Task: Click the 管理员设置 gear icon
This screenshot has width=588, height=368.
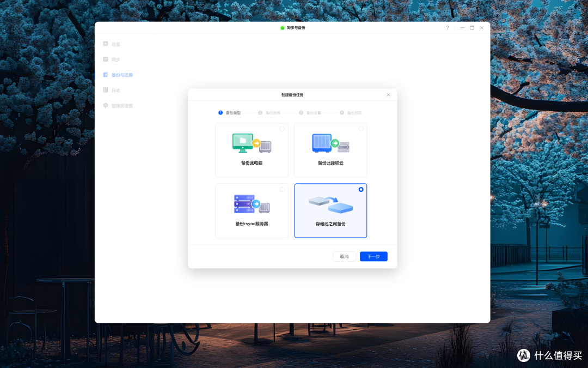Action: point(106,106)
